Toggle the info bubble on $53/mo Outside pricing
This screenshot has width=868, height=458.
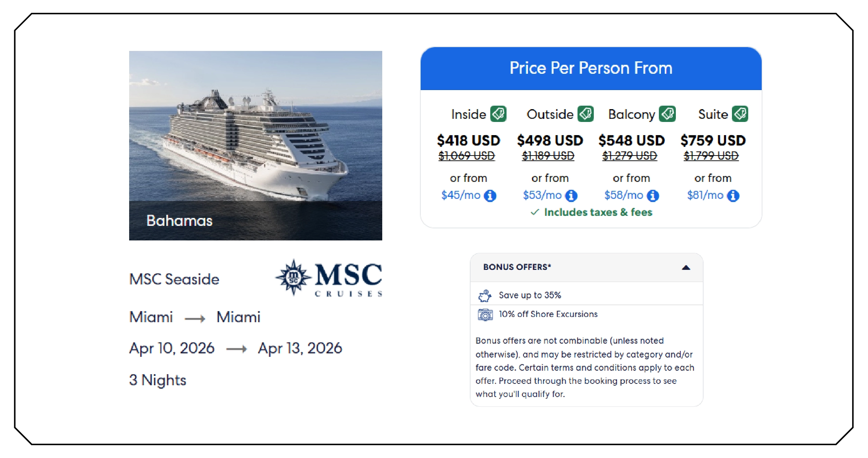571,195
